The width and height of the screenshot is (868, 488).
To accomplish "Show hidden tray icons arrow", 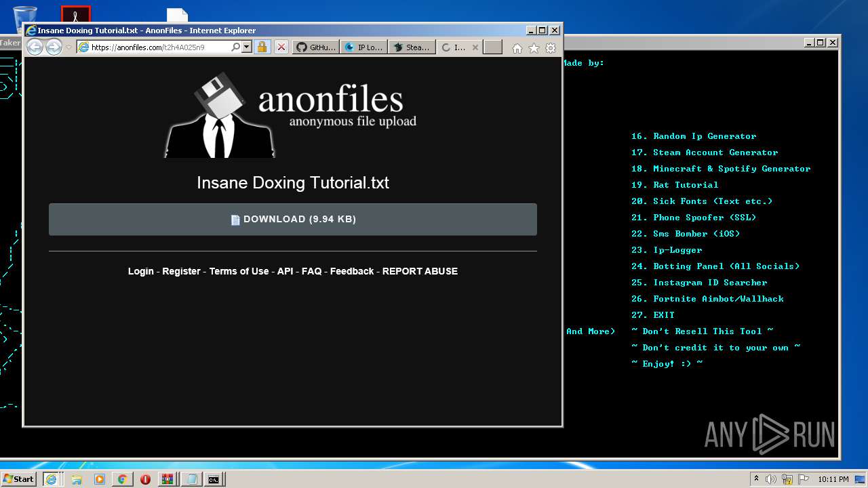I will [756, 479].
